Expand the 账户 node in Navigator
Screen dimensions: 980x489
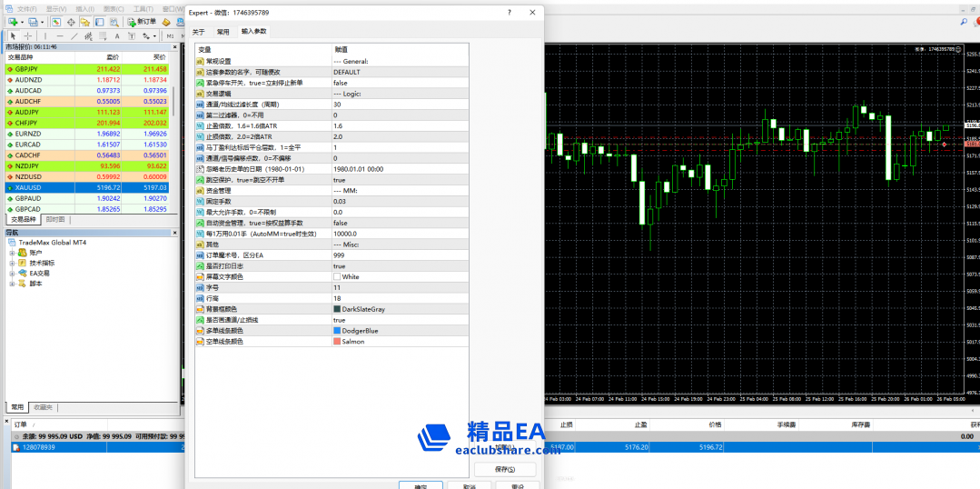(x=13, y=253)
